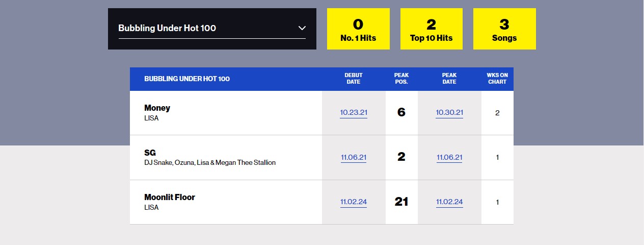Open SG debut date 11.06.21 link
644x245 pixels.
(x=354, y=157)
